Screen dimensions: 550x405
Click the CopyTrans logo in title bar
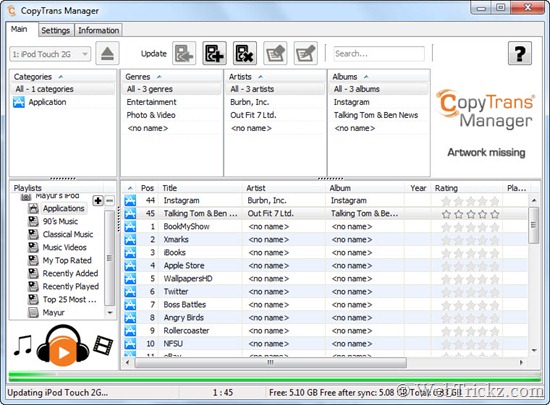(12, 11)
